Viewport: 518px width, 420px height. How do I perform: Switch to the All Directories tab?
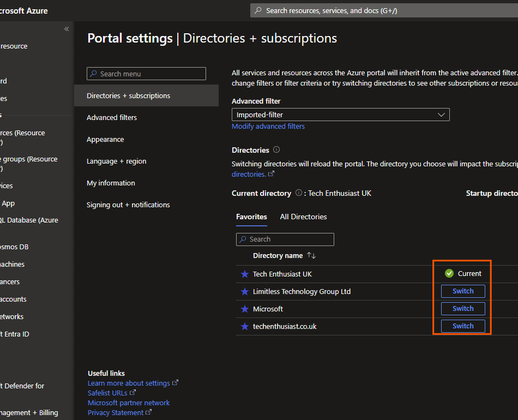pos(303,217)
